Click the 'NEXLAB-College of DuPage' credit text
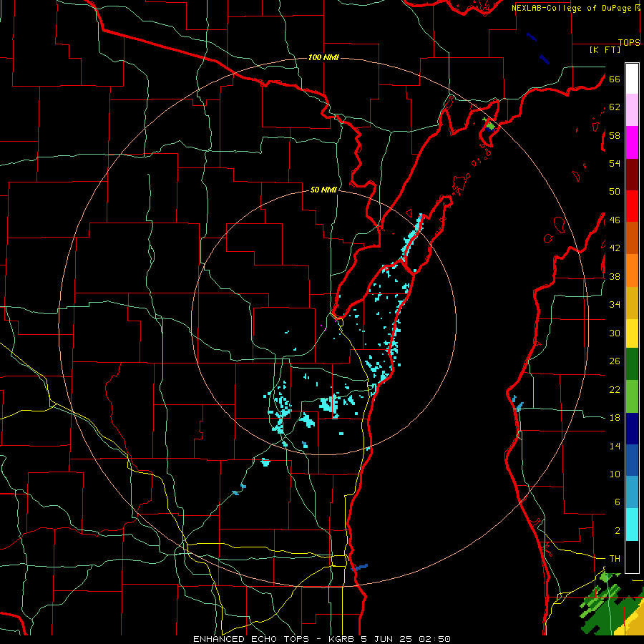Image resolution: width=644 pixels, height=644 pixels. (571, 8)
